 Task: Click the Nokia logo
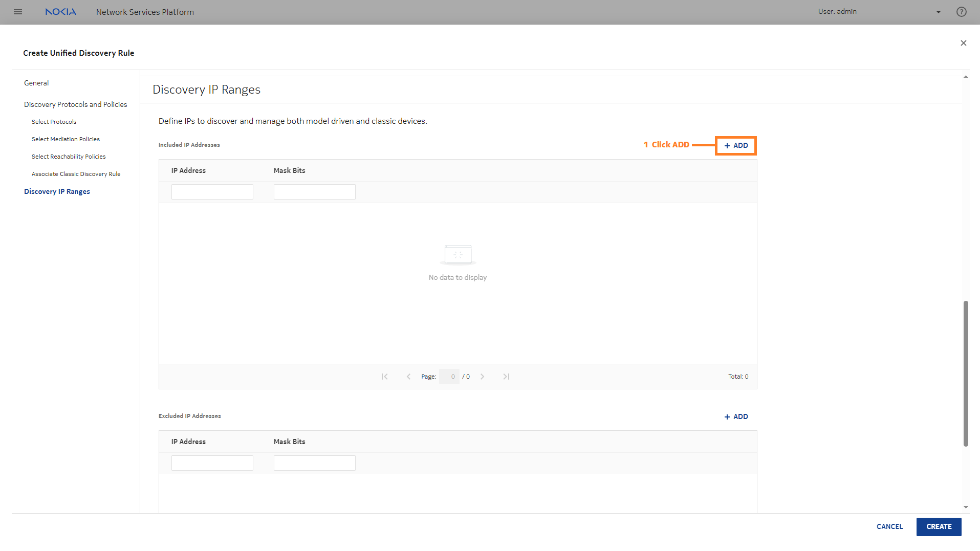60,12
